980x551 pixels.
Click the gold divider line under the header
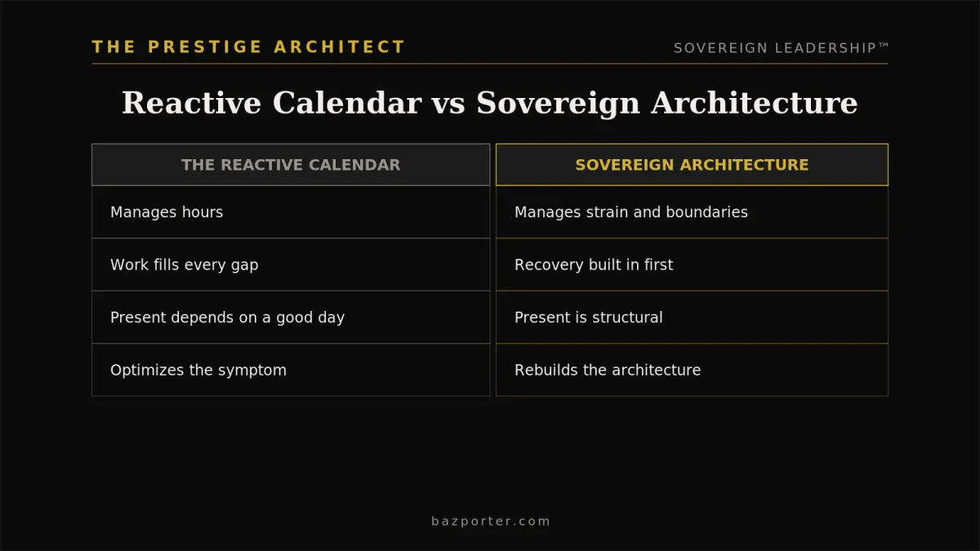click(x=490, y=64)
